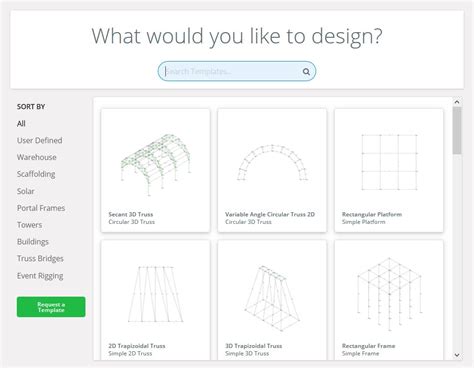The height and width of the screenshot is (368, 474).
Task: Click the scrollbar up arrow
Action: tap(457, 102)
